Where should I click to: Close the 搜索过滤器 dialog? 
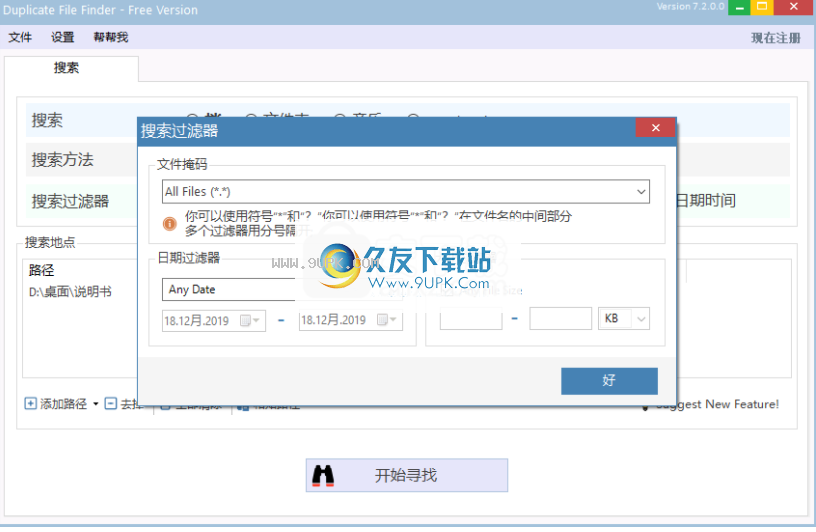655,128
